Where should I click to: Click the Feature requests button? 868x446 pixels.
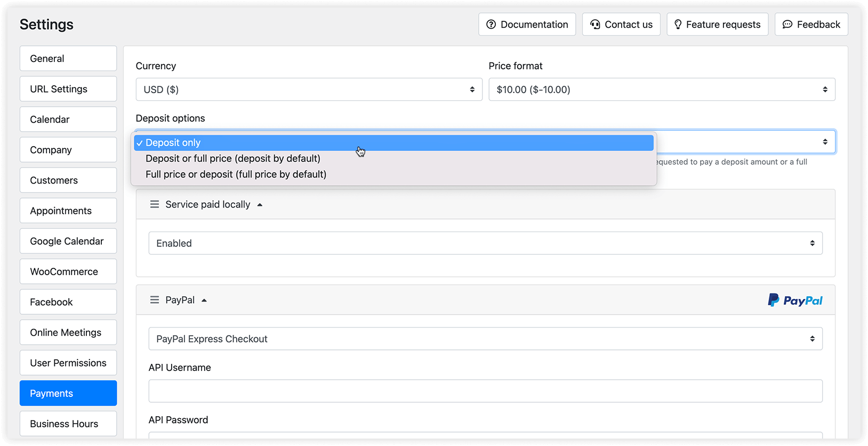click(718, 25)
